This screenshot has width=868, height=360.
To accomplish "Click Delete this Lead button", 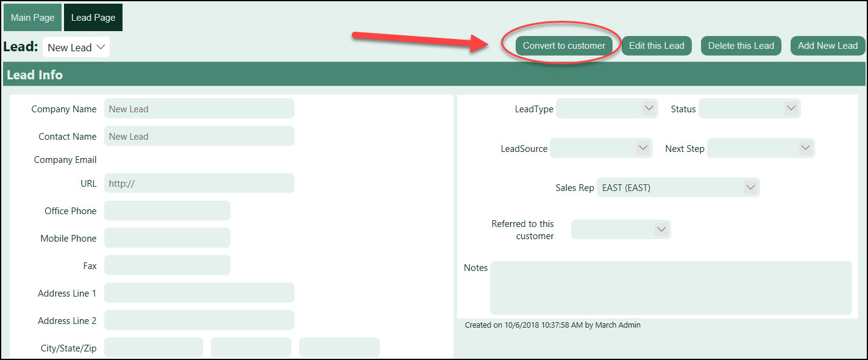I will (x=741, y=46).
